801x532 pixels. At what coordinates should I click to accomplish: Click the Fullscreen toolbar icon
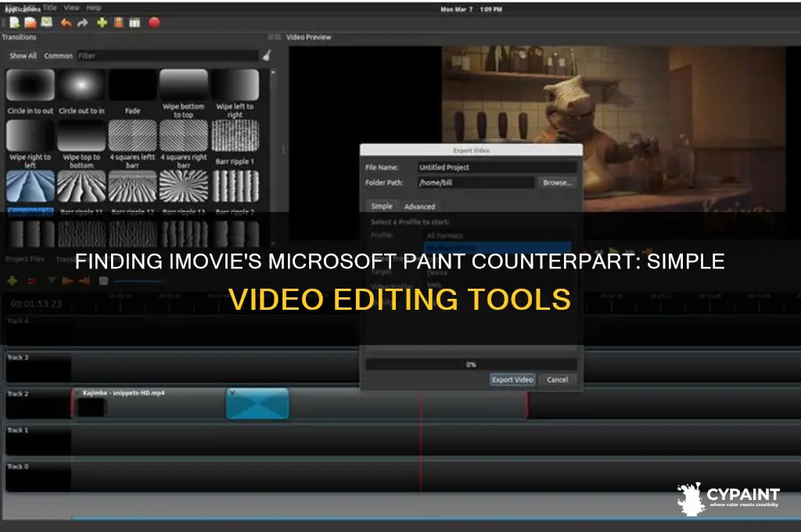pos(135,23)
